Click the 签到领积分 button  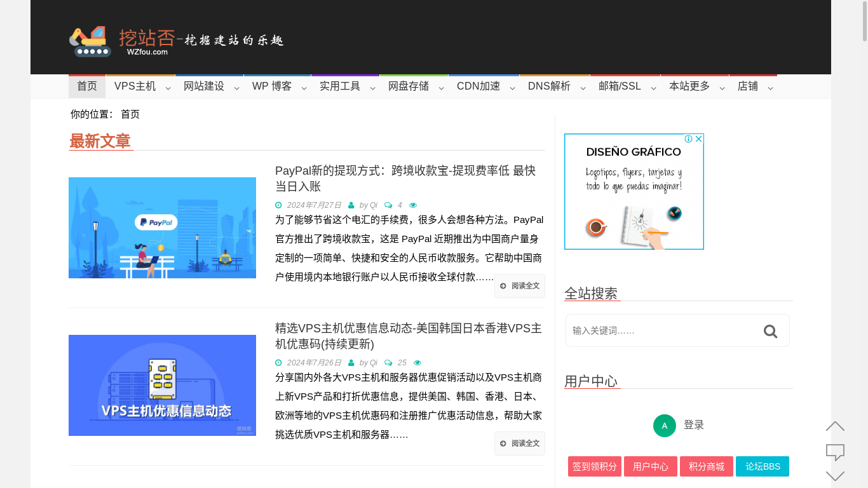595,466
